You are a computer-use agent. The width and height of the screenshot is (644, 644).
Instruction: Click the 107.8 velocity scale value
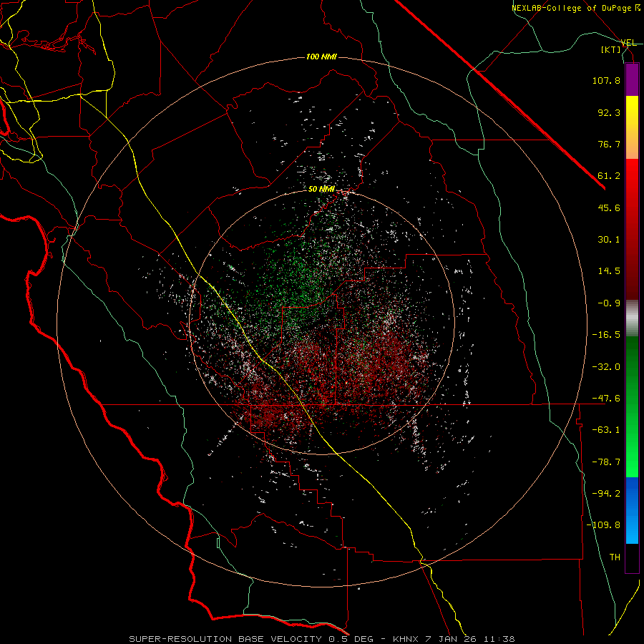coord(606,80)
